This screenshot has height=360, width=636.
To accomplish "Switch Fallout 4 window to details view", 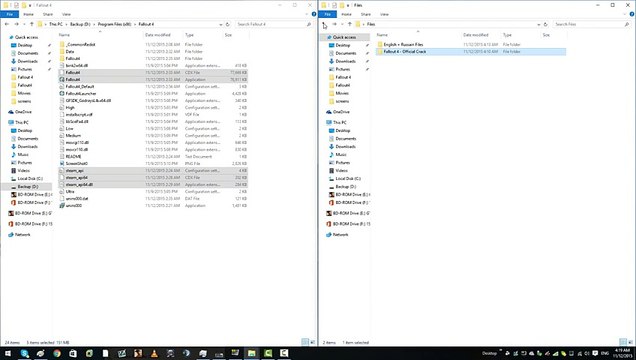I will coord(305,342).
